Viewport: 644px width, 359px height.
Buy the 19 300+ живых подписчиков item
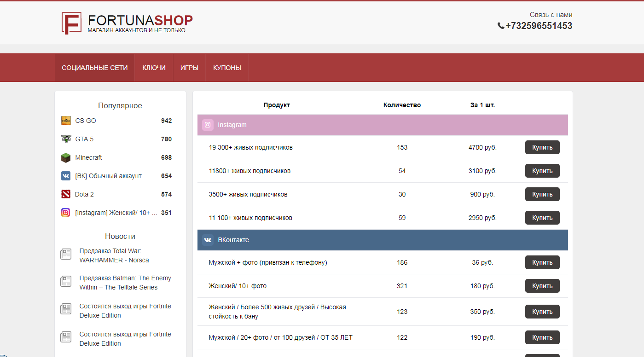click(542, 147)
